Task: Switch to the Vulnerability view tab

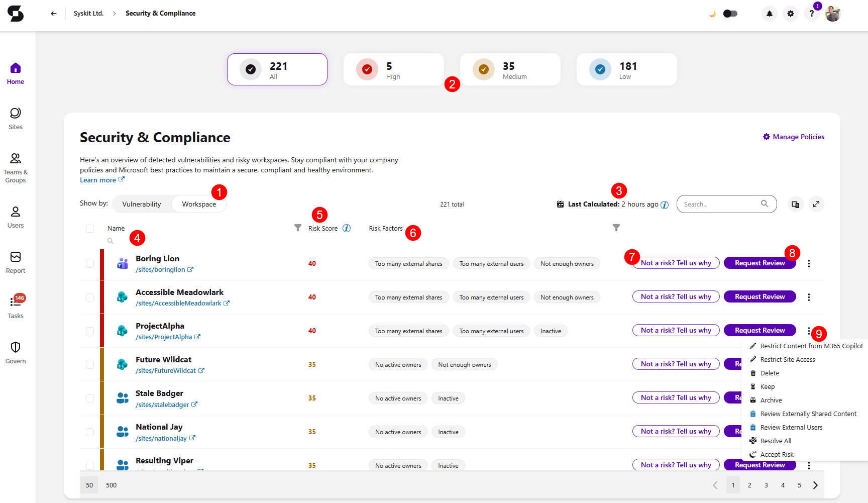Action: tap(142, 204)
